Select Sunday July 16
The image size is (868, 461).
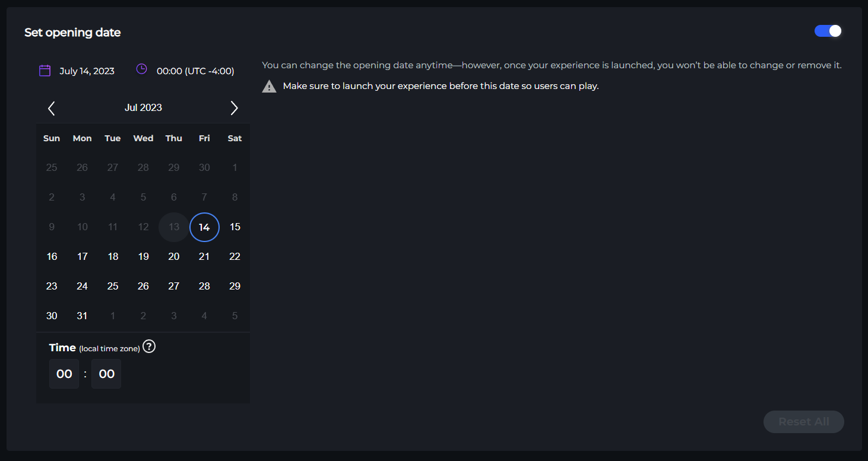tap(52, 257)
